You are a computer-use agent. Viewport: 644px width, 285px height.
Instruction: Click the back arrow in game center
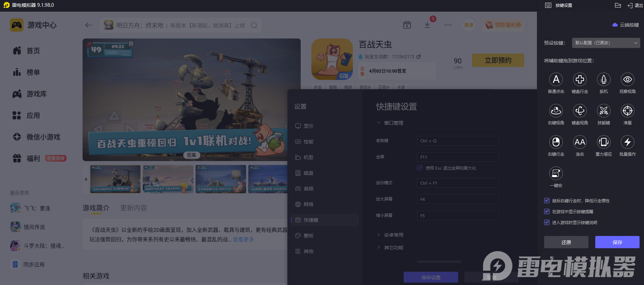pos(89,25)
